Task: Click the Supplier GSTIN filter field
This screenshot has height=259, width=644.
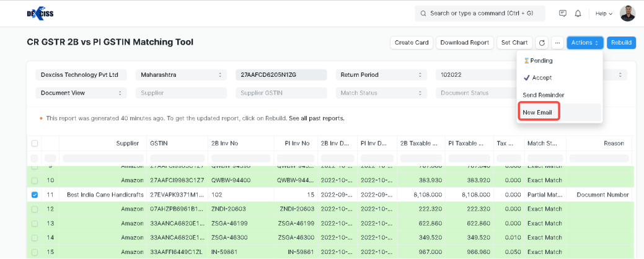Action: click(281, 93)
